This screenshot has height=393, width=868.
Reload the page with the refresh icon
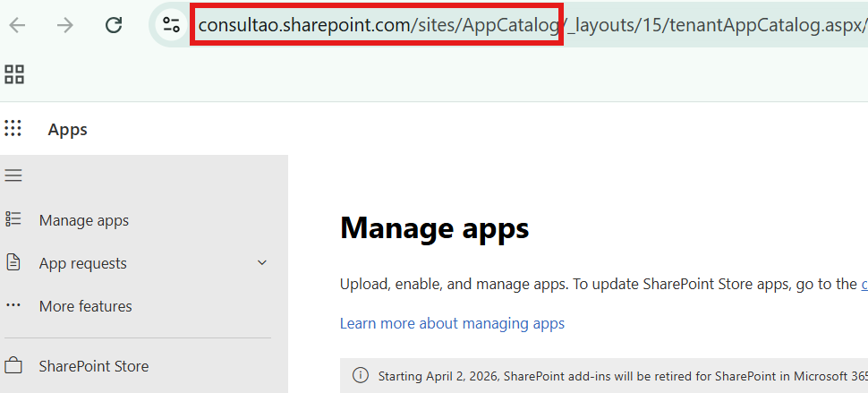(x=114, y=25)
